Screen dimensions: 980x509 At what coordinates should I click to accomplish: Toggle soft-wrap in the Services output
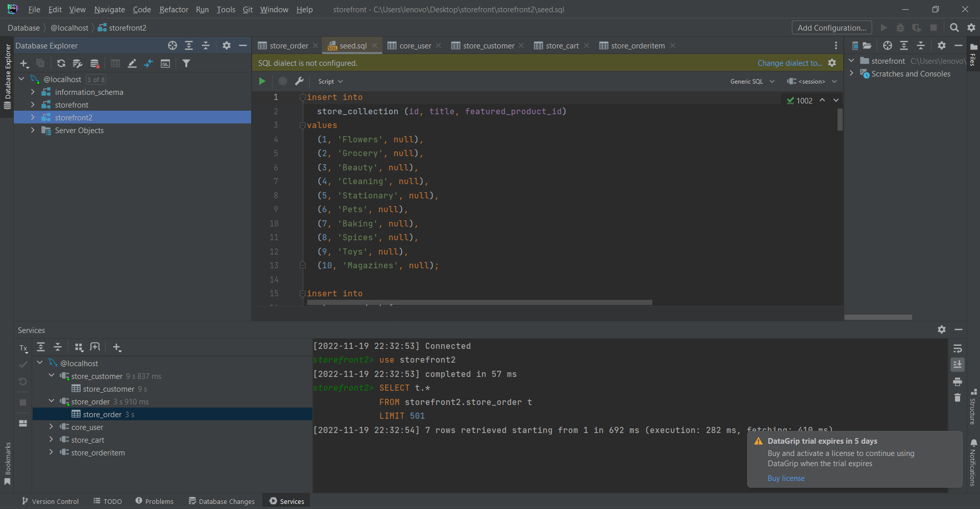click(x=958, y=349)
